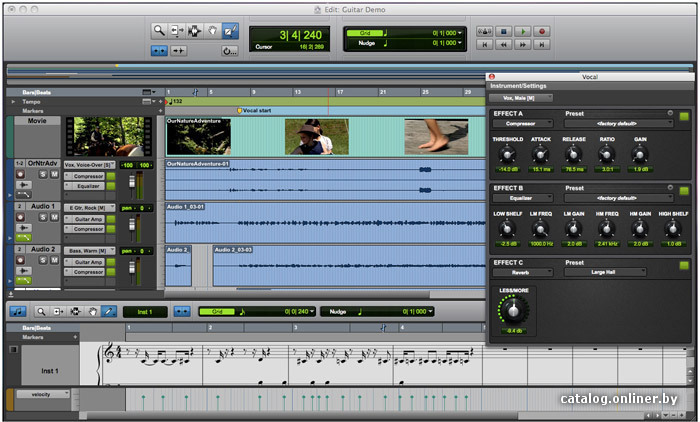The height and width of the screenshot is (422, 700).
Task: Select the Trim tool in the top toolbar
Action: pyautogui.click(x=177, y=31)
